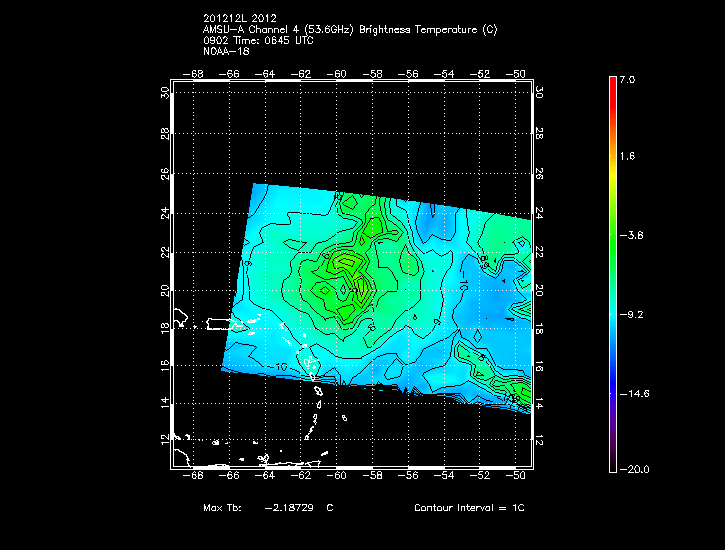Click the 7.0 color scale label
The height and width of the screenshot is (550, 725).
[627, 79]
